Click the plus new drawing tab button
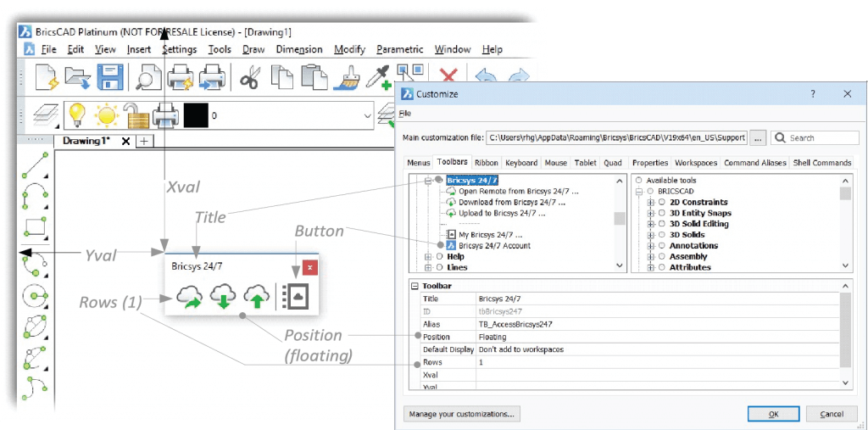This screenshot has width=868, height=430. (x=143, y=142)
